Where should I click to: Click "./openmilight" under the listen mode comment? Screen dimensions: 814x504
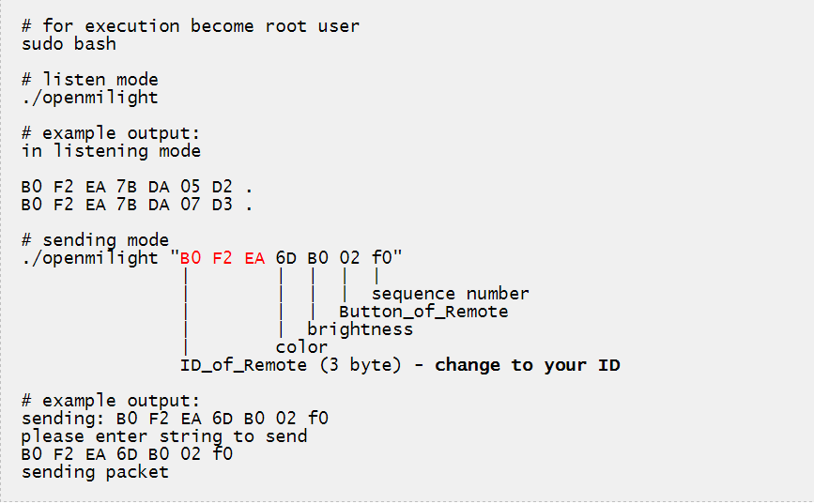click(x=89, y=97)
